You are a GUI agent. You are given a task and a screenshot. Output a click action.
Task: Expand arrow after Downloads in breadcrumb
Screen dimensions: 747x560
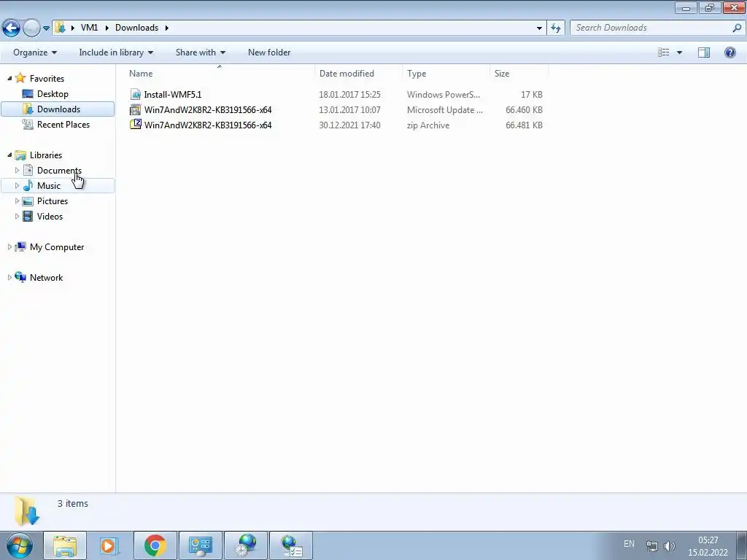pyautogui.click(x=167, y=28)
